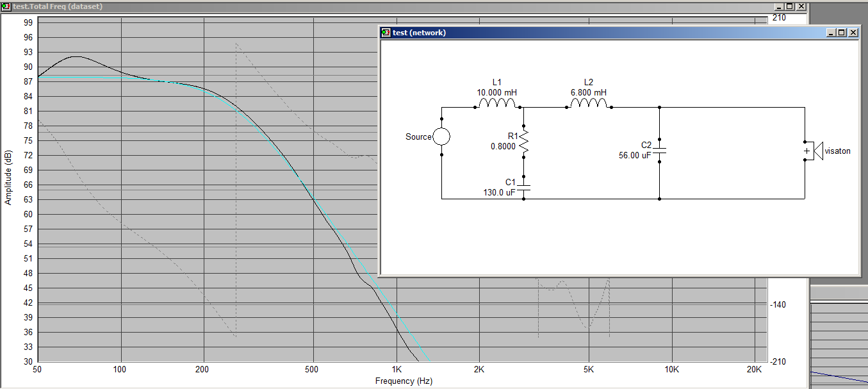Image resolution: width=868 pixels, height=389 pixels.
Task: Click the visaton driver label
Action: pyautogui.click(x=838, y=151)
